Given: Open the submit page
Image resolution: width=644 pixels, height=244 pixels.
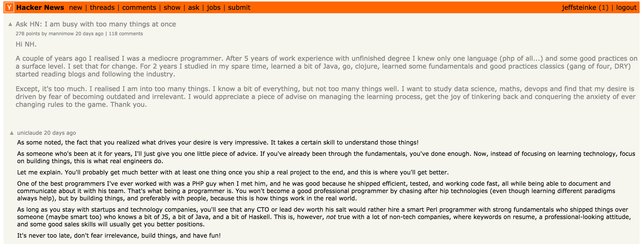Looking at the screenshot, I should coord(239,8).
